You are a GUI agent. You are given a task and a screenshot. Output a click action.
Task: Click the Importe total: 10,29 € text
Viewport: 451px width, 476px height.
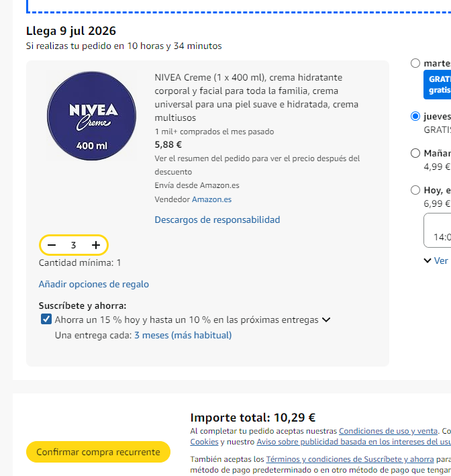click(x=253, y=418)
